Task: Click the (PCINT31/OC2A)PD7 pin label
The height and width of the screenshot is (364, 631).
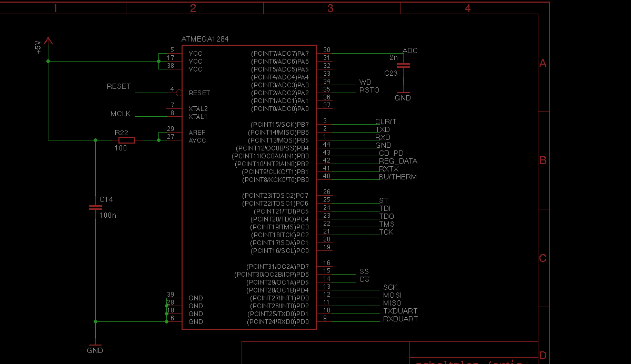Action: [x=278, y=266]
